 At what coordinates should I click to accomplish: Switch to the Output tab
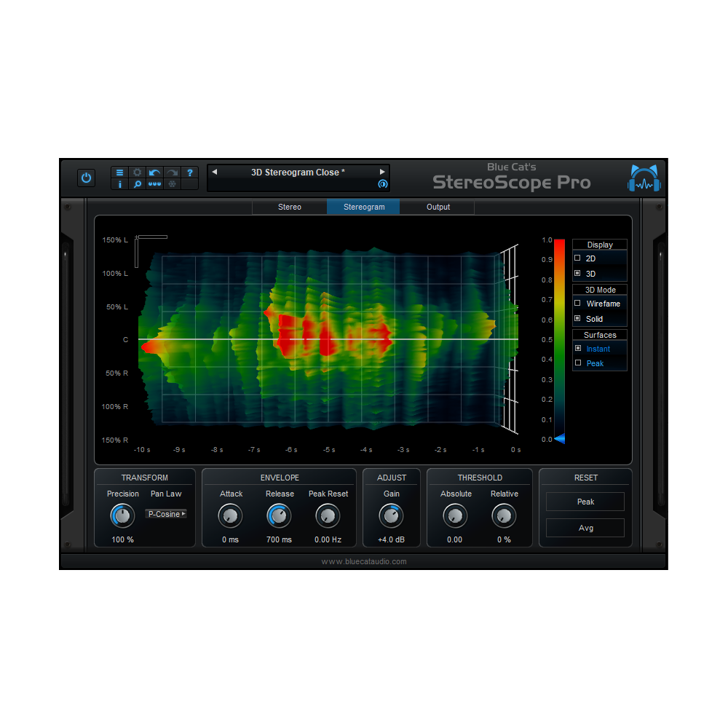438,207
